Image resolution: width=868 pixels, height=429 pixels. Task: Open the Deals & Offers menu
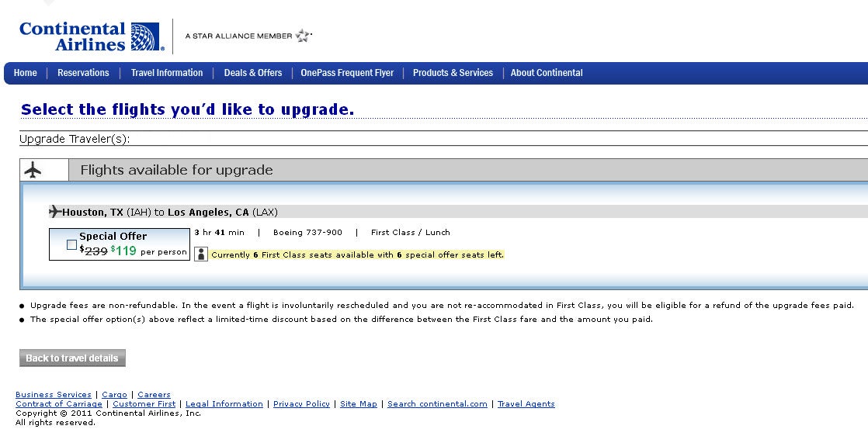coord(253,73)
